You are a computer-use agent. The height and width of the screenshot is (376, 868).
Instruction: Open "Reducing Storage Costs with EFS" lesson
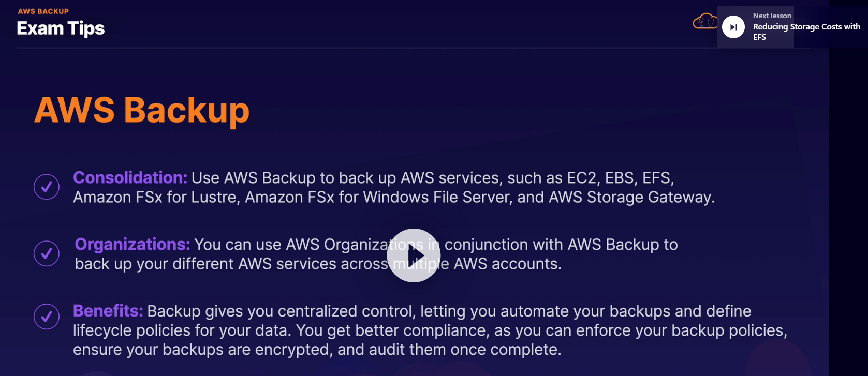point(806,32)
